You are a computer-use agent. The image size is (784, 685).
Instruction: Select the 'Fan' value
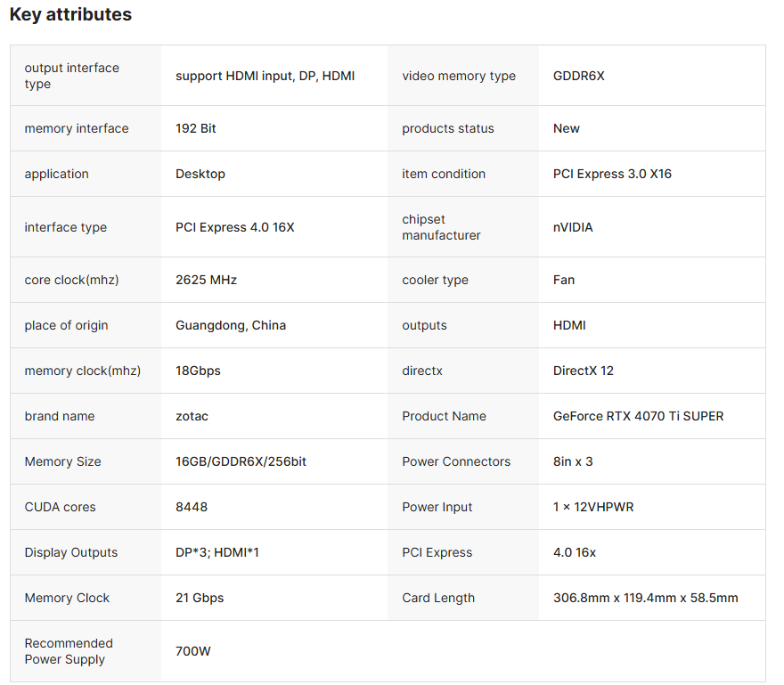[x=563, y=280]
